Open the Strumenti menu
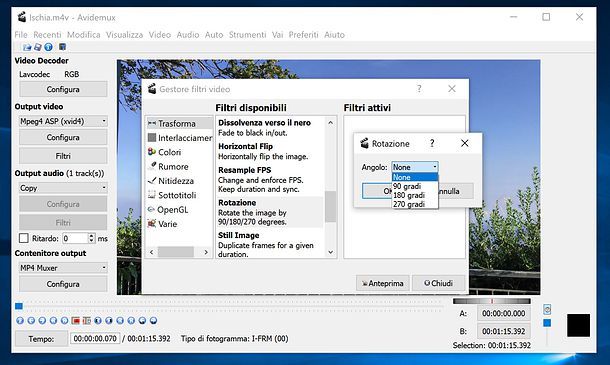 (x=247, y=35)
